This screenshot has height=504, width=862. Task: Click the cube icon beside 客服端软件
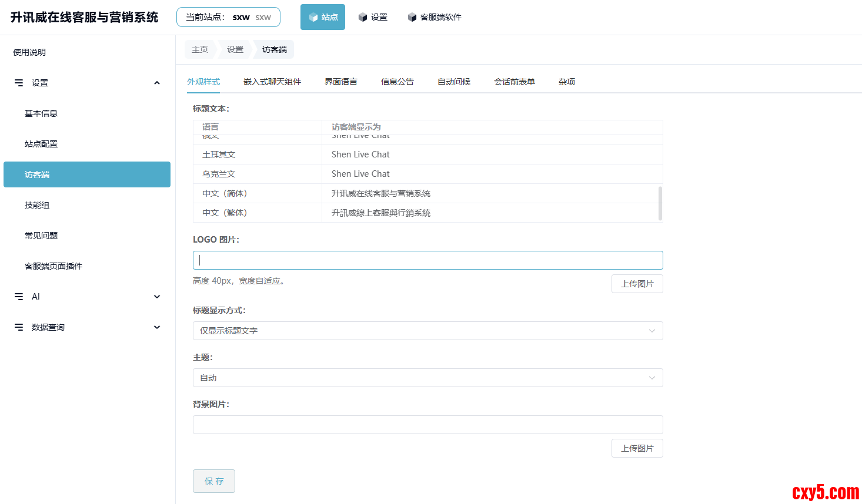point(412,18)
